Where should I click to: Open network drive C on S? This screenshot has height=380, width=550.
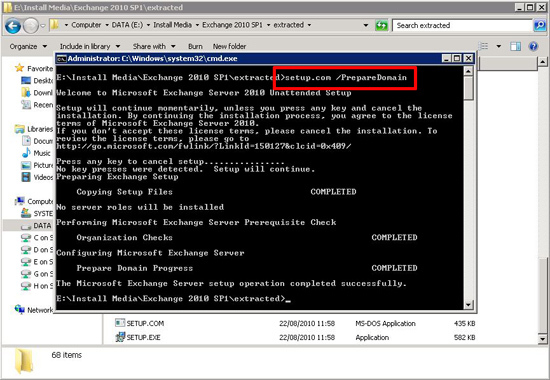(x=37, y=238)
